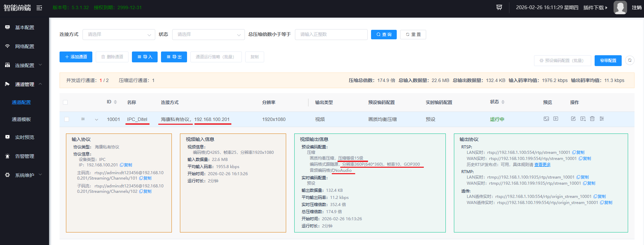Screen dimensions: 644x245
Task: Open the sliders settings icon for channel 10001
Action: [602, 119]
